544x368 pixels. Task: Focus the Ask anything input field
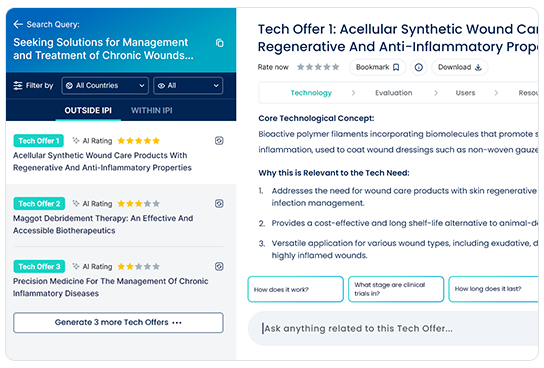click(x=393, y=328)
